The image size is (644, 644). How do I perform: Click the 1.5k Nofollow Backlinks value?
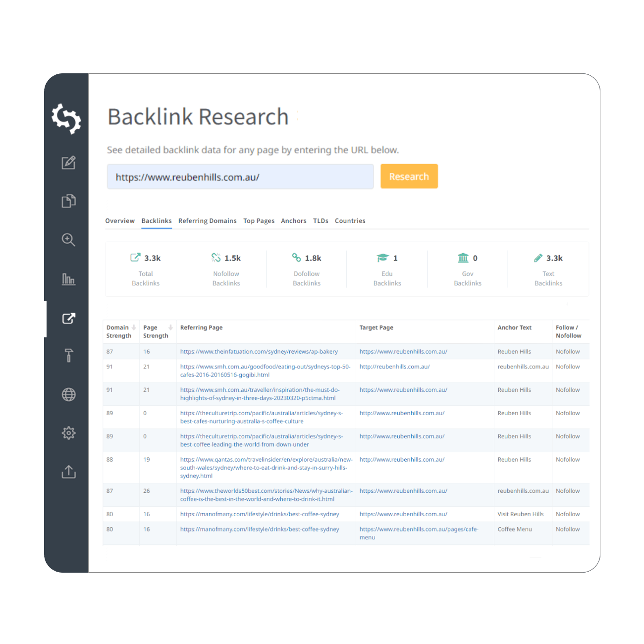pyautogui.click(x=233, y=258)
